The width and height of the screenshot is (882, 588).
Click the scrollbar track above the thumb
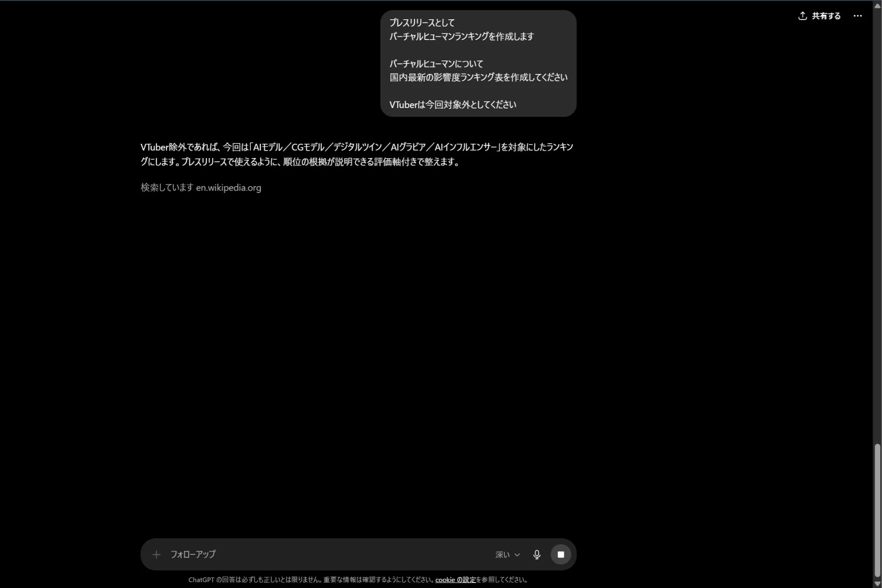tap(877, 225)
